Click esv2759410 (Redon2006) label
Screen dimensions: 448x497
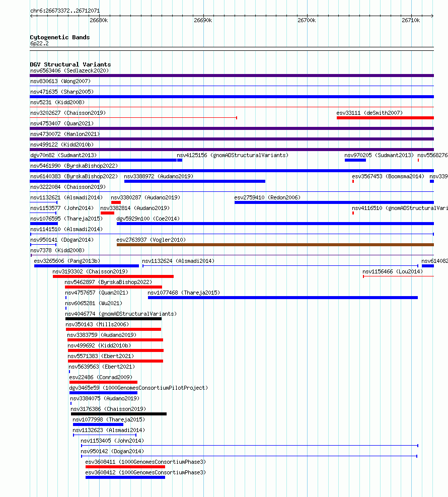pos(267,197)
